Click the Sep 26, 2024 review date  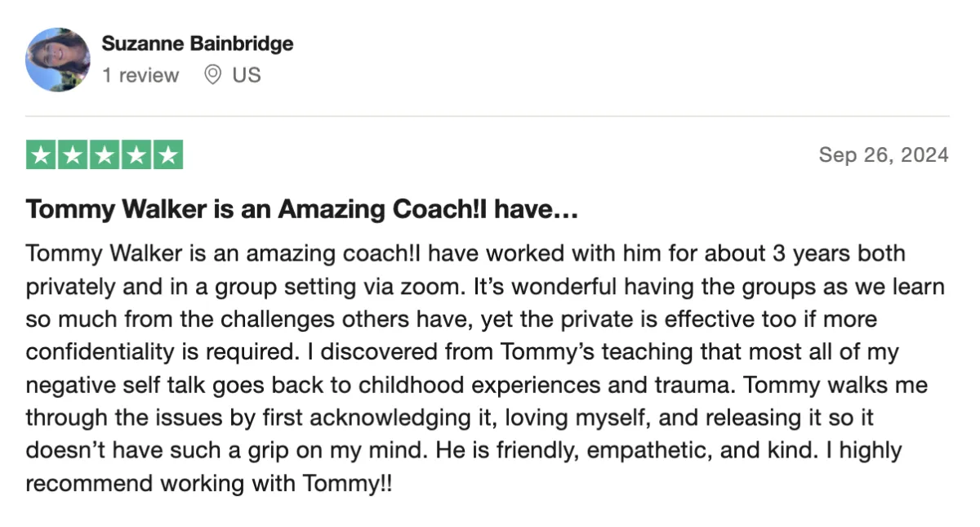click(884, 154)
